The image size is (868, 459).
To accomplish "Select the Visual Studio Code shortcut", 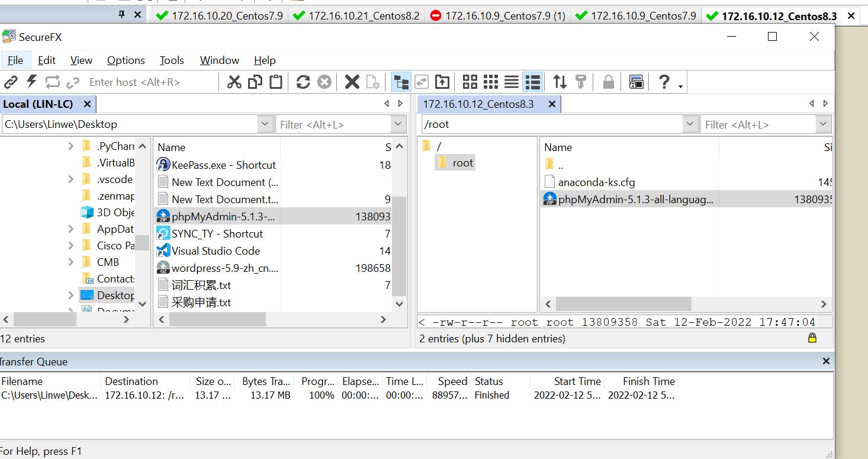I will [x=208, y=251].
